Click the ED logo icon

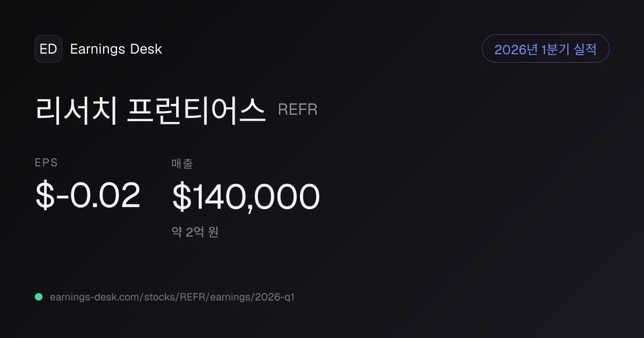[48, 49]
